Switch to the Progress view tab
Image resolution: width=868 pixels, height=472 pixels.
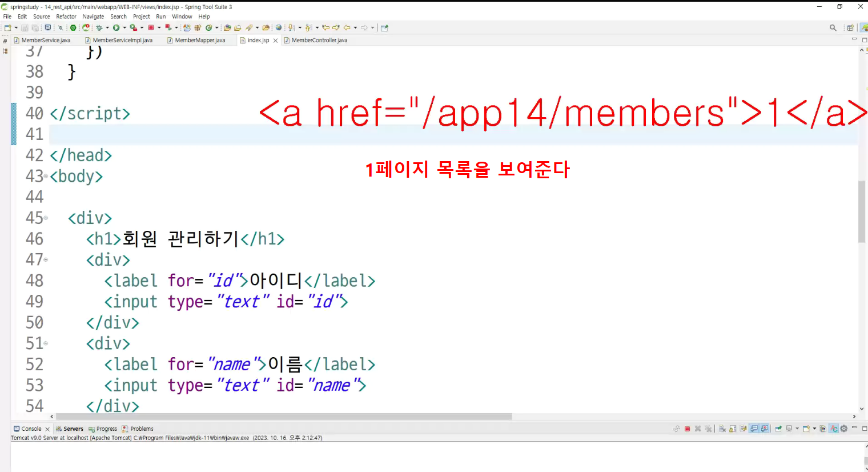[103, 429]
